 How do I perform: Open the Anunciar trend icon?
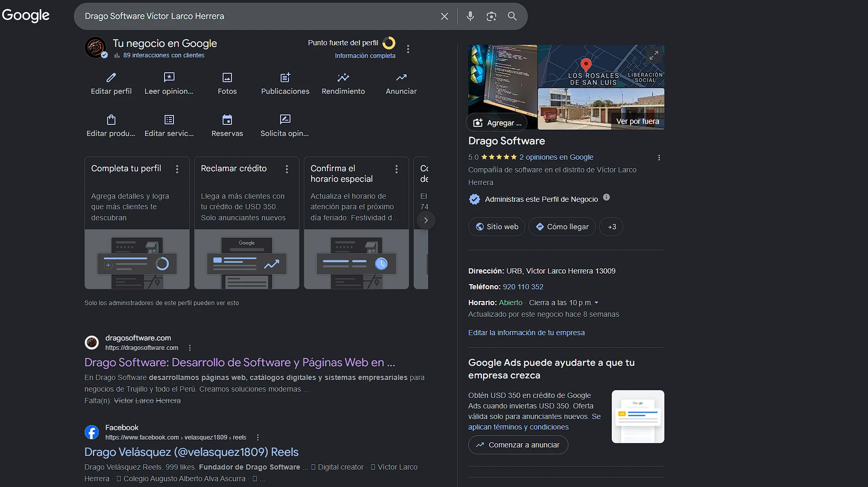[401, 77]
